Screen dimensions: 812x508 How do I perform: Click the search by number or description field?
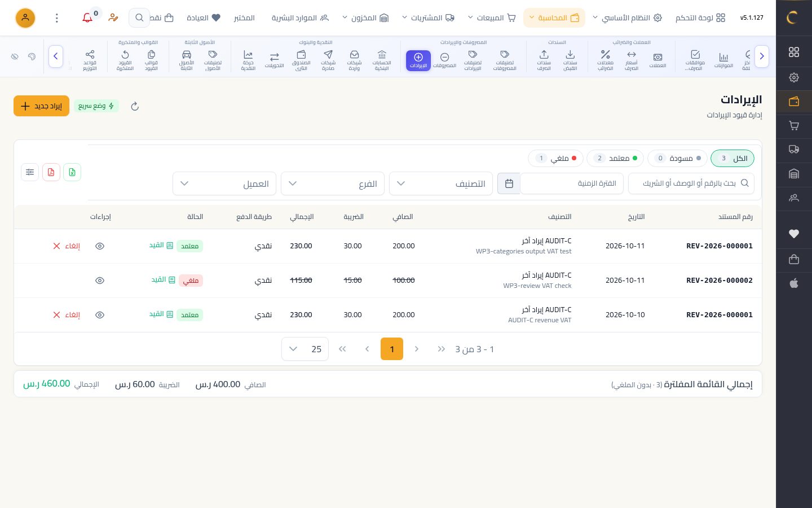(x=691, y=183)
